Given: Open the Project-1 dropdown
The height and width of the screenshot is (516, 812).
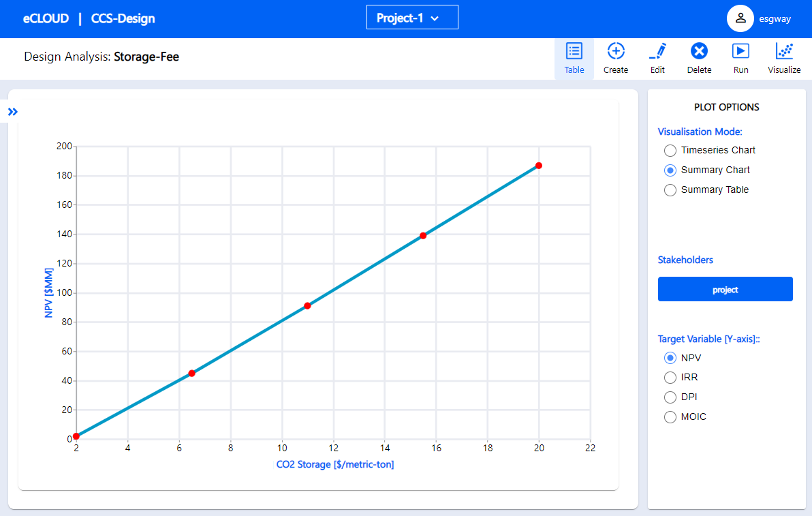Looking at the screenshot, I should coord(412,18).
